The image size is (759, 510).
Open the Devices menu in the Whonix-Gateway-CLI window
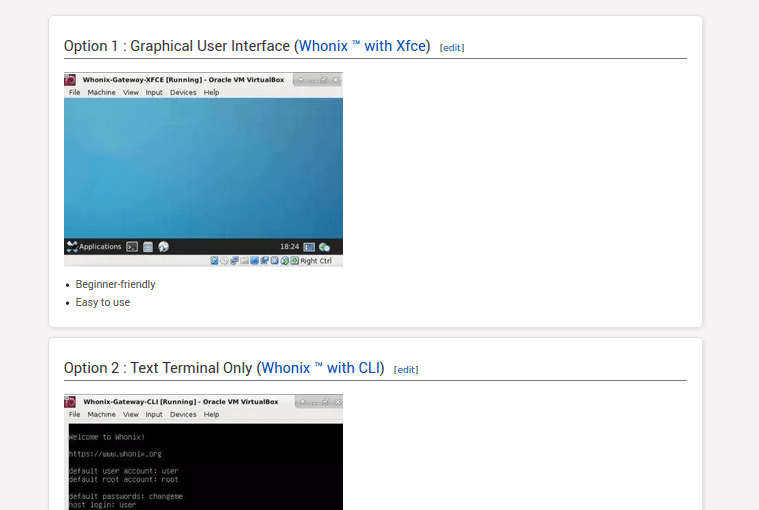[183, 415]
